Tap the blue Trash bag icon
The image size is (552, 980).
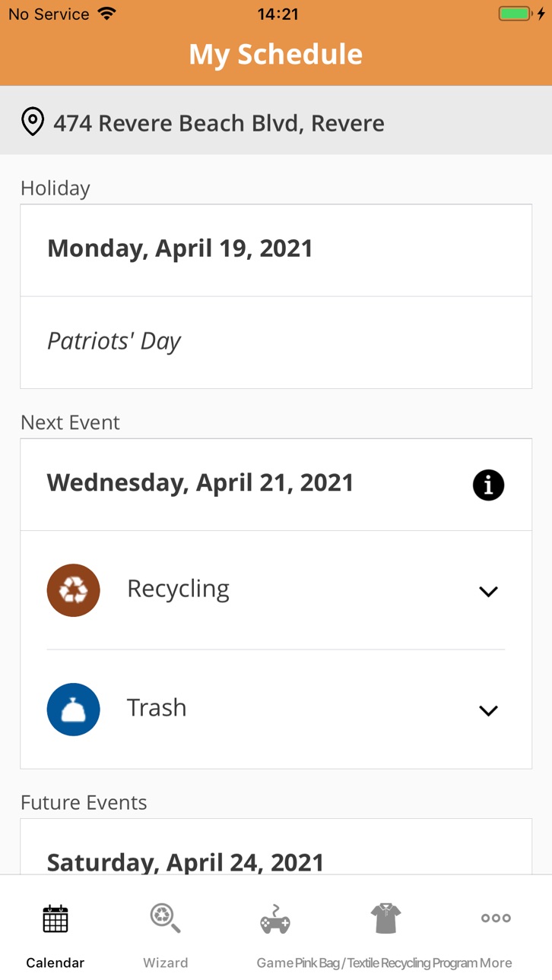74,710
